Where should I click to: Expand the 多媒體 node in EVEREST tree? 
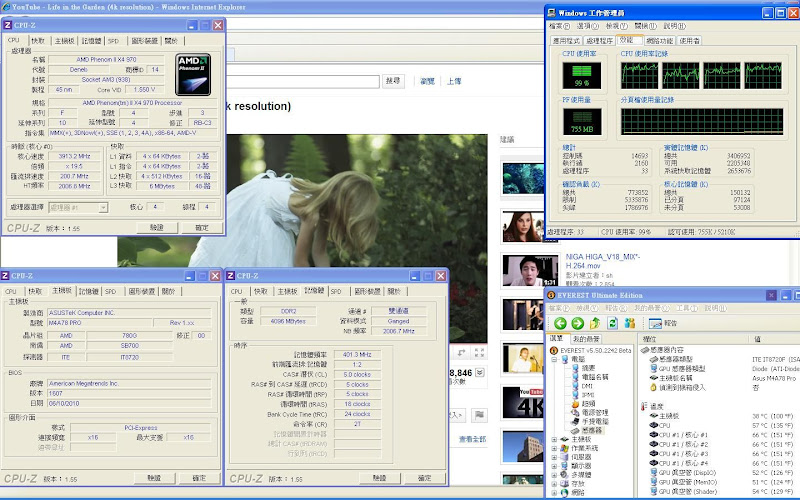pos(554,474)
